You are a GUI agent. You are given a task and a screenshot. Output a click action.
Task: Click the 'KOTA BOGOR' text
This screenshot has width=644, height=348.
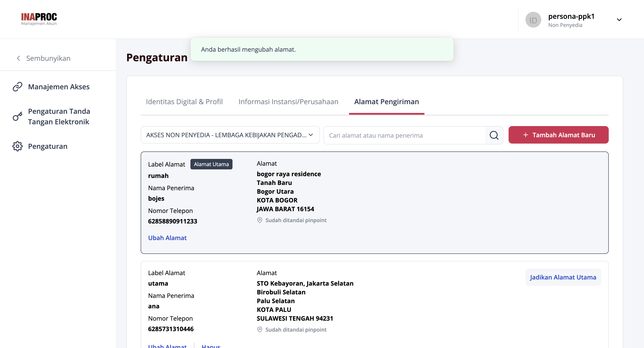277,200
